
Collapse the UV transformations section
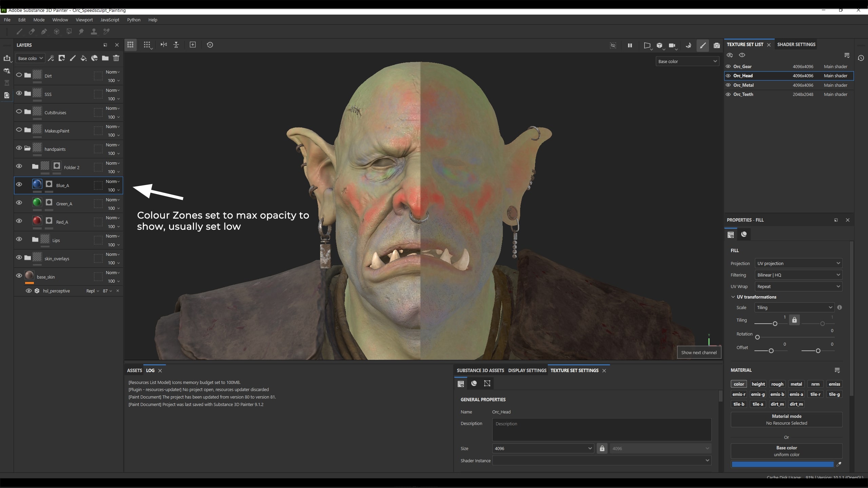[733, 297]
